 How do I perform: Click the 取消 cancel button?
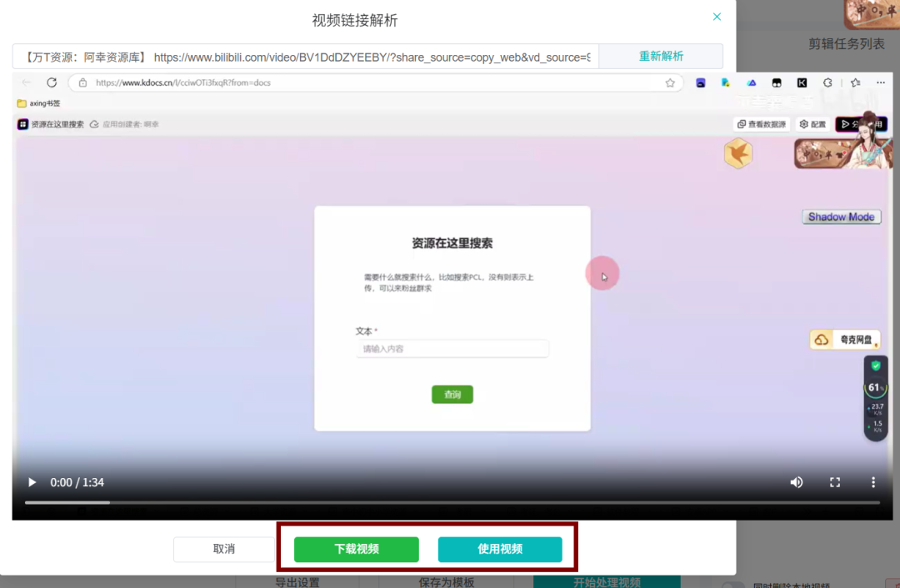[x=224, y=549]
